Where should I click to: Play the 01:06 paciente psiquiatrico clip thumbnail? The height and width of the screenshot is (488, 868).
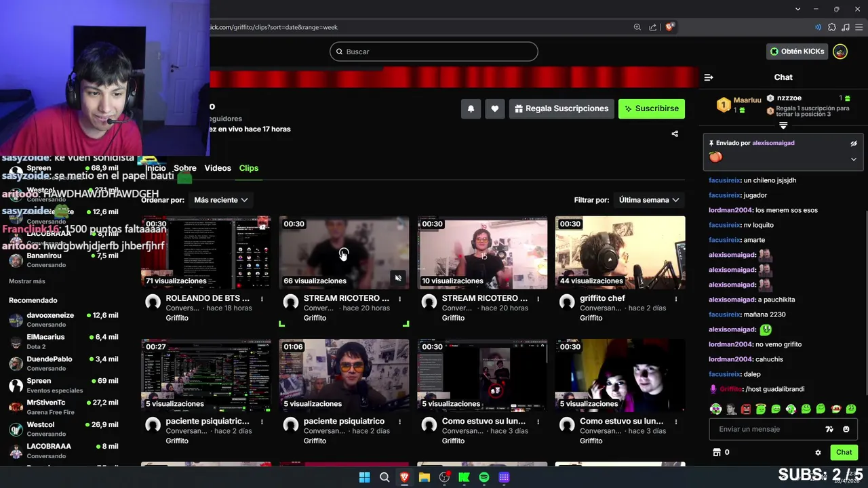click(344, 375)
